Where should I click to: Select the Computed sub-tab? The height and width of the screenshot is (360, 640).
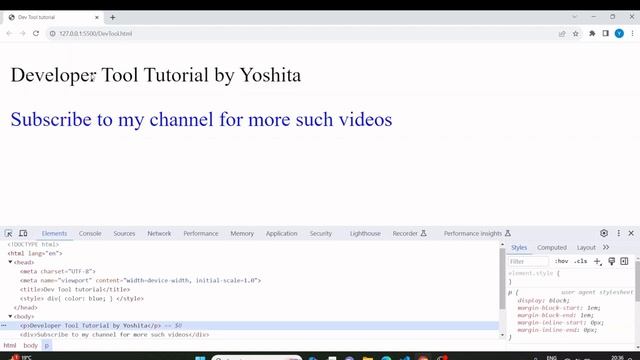(552, 247)
